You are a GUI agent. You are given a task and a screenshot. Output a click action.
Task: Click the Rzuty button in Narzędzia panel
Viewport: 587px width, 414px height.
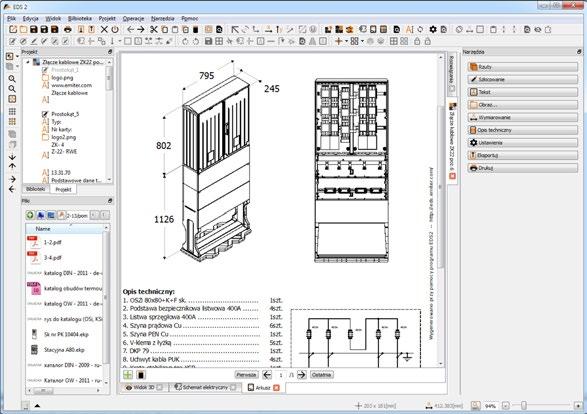[523, 67]
